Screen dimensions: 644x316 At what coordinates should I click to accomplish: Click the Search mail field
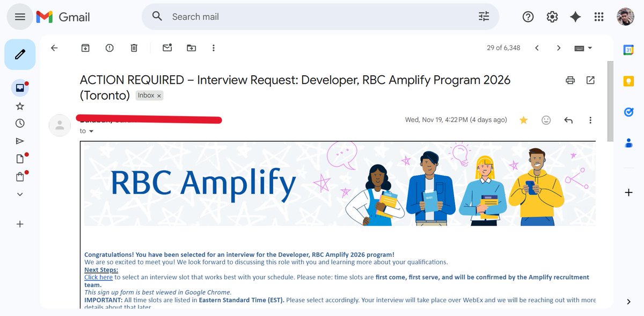(320, 17)
